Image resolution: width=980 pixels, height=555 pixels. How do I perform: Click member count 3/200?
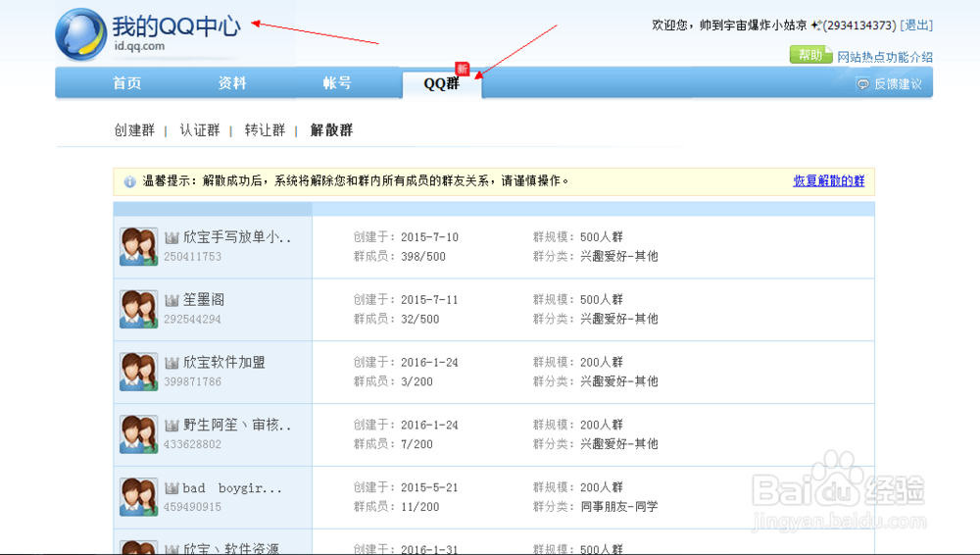(416, 381)
